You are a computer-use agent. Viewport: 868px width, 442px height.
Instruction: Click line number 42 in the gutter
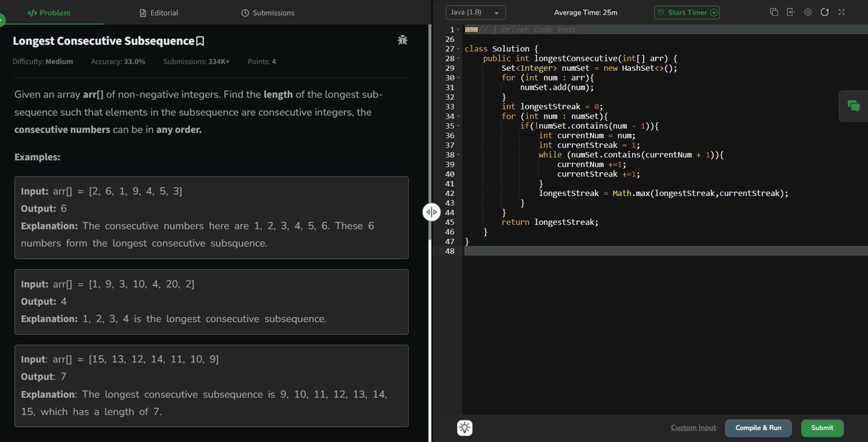[448, 193]
